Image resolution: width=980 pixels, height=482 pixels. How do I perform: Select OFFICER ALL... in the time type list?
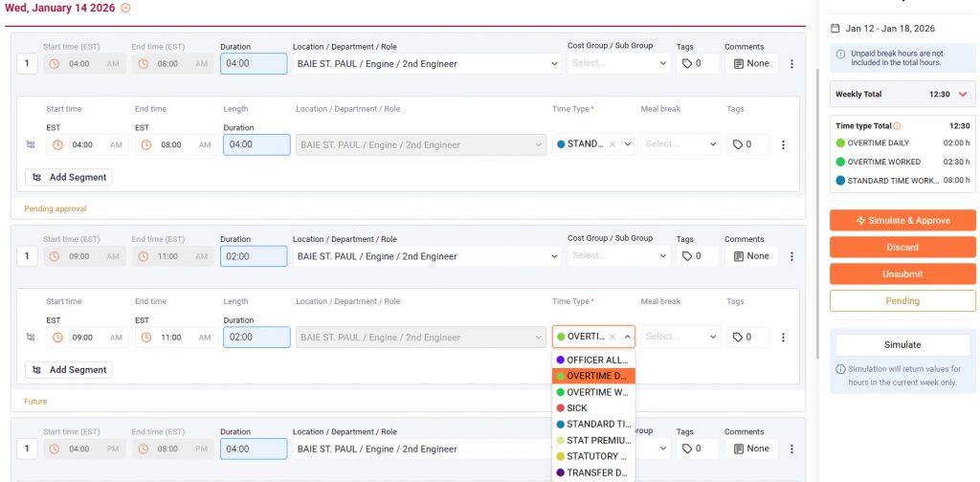click(x=593, y=360)
